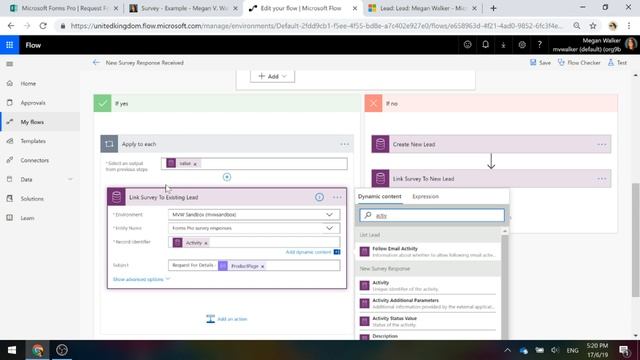Click the Apply to each loop icon
This screenshot has height=360, width=640.
pos(109,144)
